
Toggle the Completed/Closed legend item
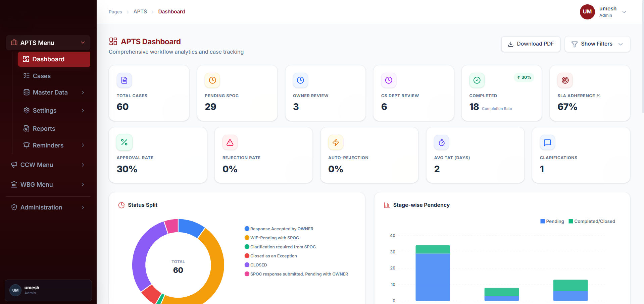(592, 221)
